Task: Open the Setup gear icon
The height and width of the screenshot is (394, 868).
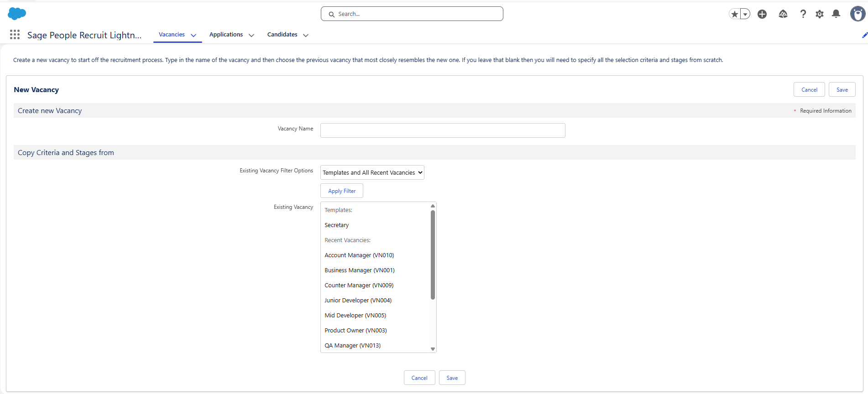Action: 820,14
